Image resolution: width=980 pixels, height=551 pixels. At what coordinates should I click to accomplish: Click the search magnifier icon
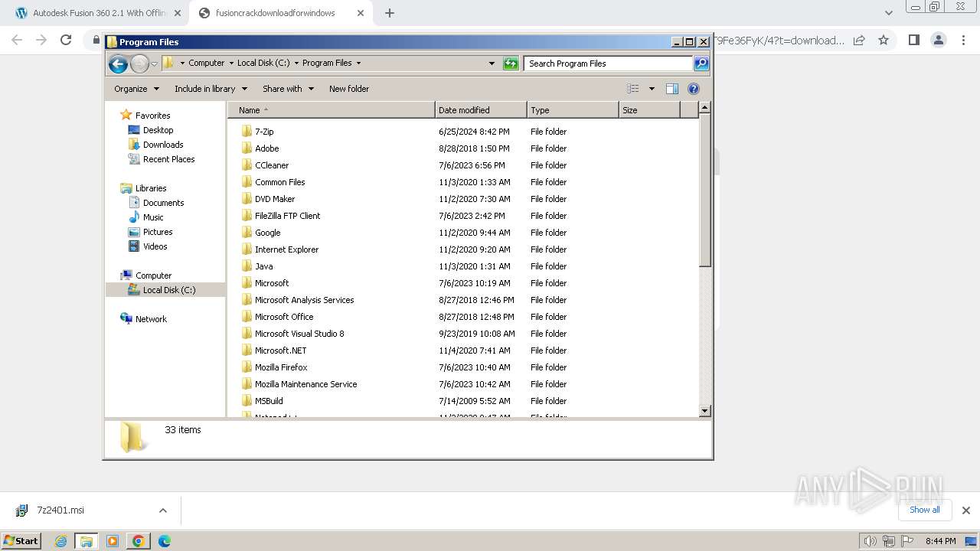pyautogui.click(x=701, y=64)
